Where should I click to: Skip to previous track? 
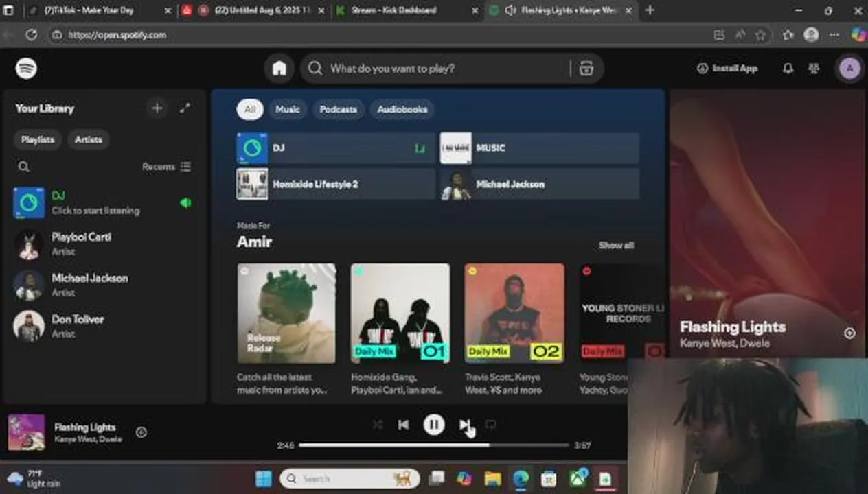[x=403, y=425]
